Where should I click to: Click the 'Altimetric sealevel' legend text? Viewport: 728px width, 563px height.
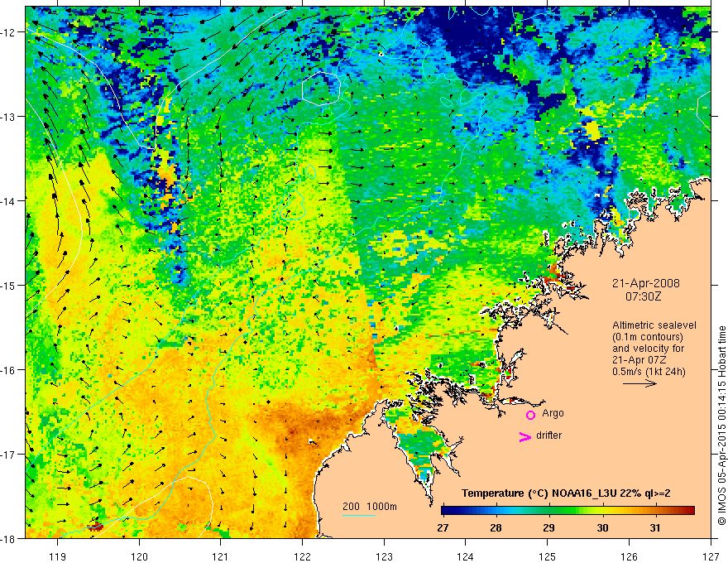(654, 325)
